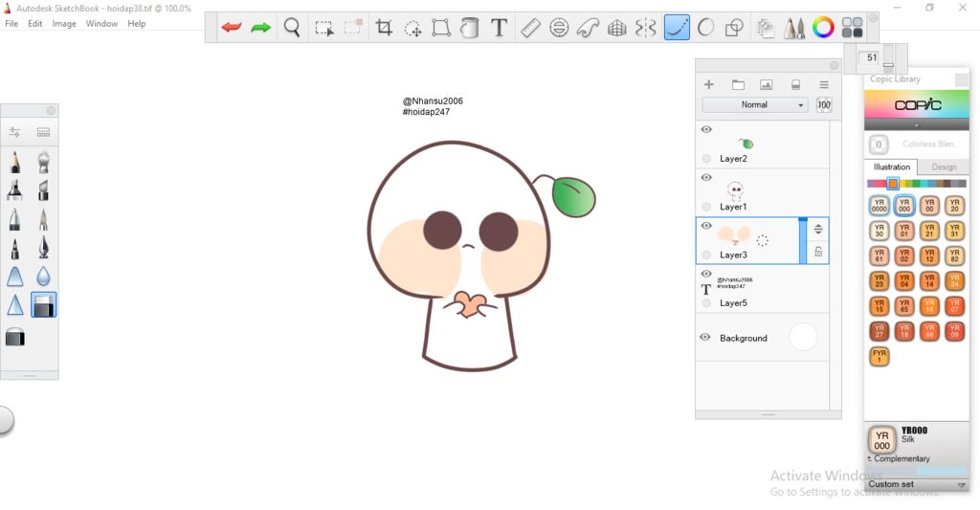Screen dimensions: 980x510
Task: Close the layer editor panel
Action: [x=834, y=66]
